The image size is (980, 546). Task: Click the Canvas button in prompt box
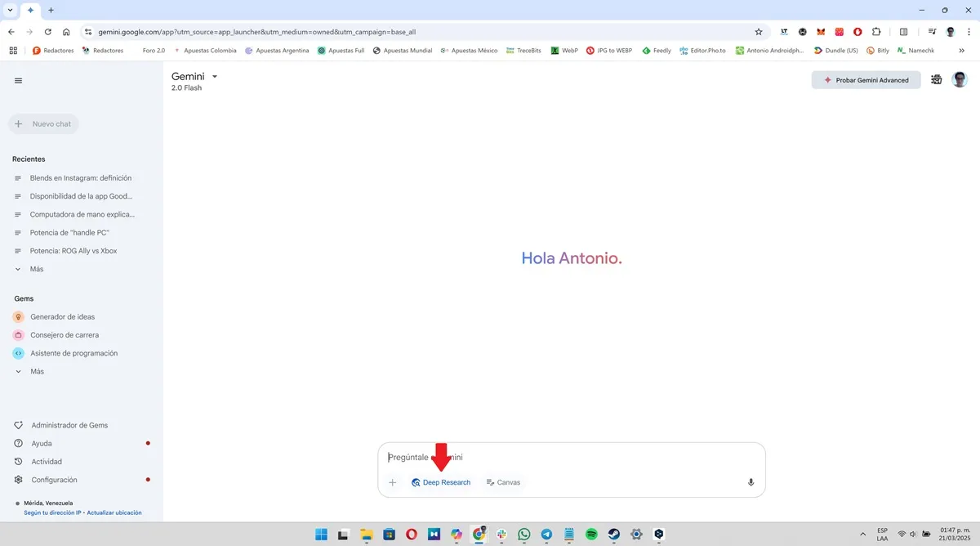pyautogui.click(x=503, y=482)
